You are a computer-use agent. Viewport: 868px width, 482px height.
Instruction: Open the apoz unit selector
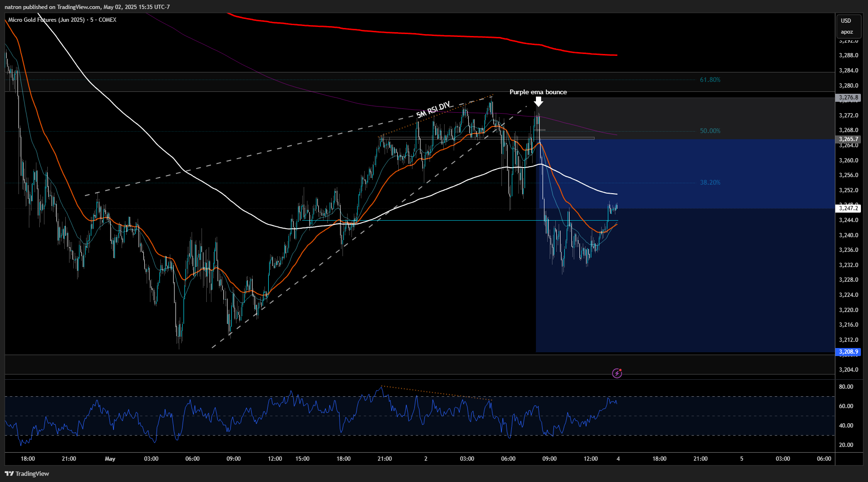tap(847, 32)
